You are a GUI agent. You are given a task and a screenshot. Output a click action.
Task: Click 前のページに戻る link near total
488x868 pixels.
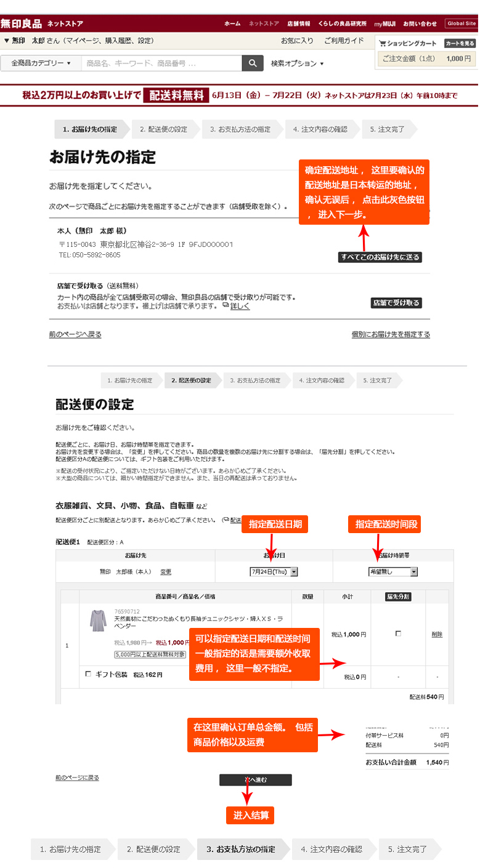point(77,778)
